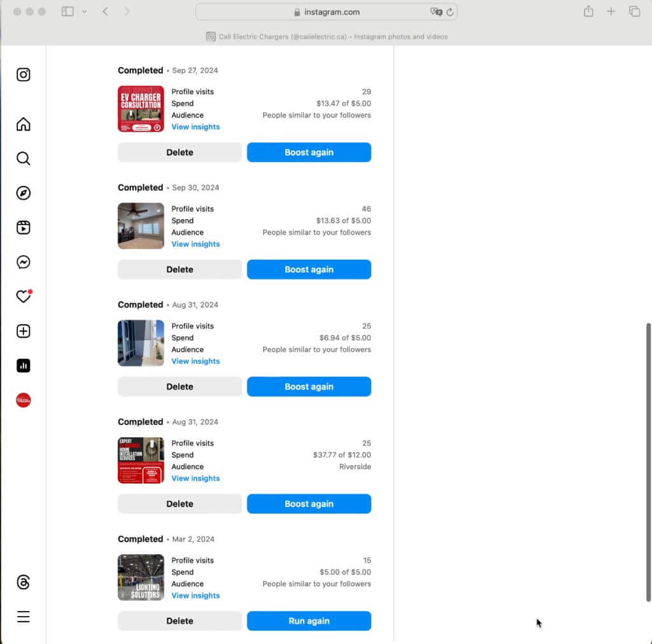Delete the Sep 30, 2024 ad

click(x=180, y=270)
